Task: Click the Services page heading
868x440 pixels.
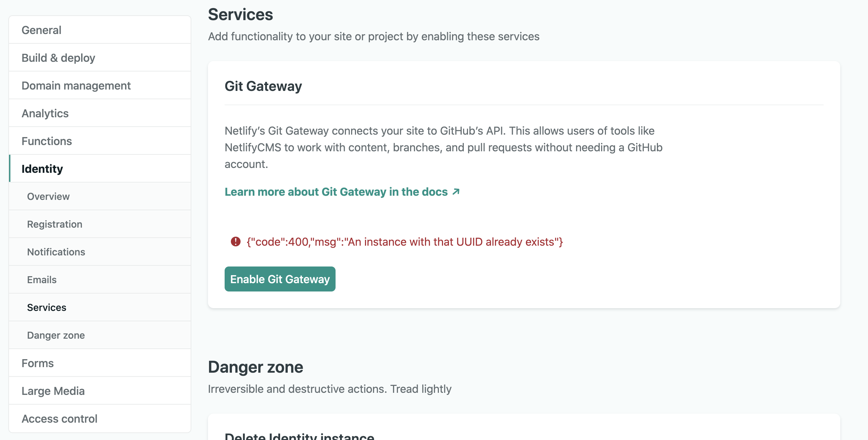Action: tap(241, 15)
